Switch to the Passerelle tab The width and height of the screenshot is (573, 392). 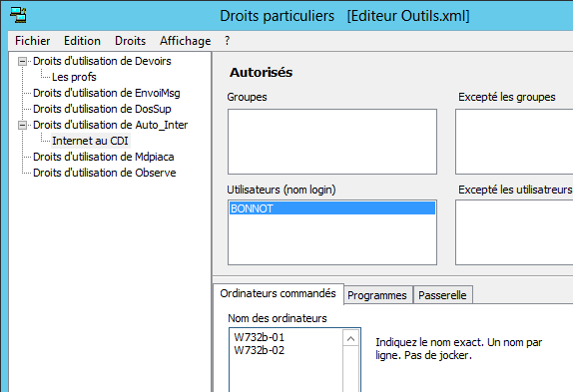442,295
